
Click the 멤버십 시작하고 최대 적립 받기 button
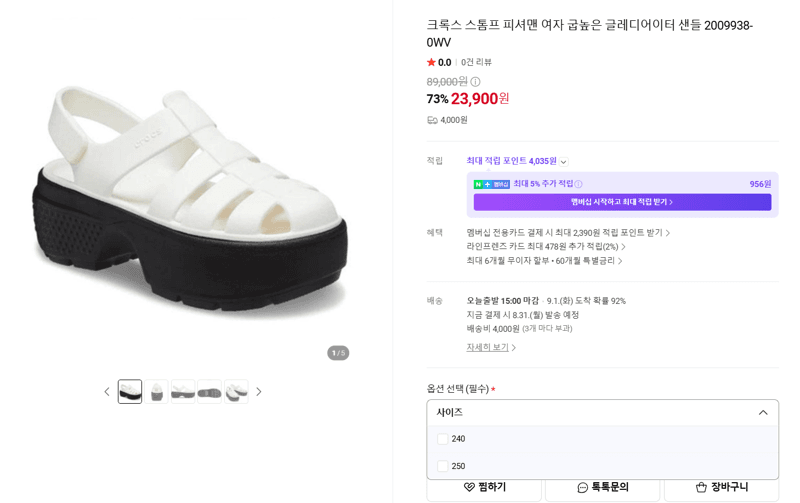(x=622, y=202)
